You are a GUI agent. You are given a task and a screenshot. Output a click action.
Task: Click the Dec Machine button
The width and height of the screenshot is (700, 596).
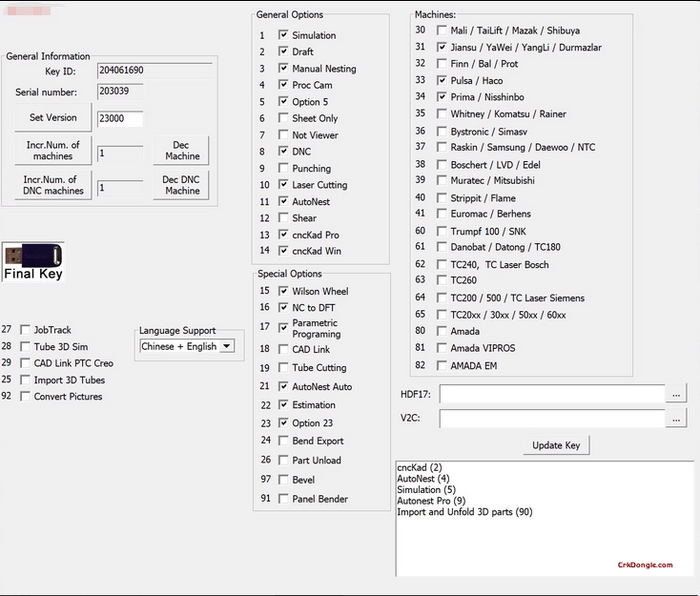(x=181, y=151)
